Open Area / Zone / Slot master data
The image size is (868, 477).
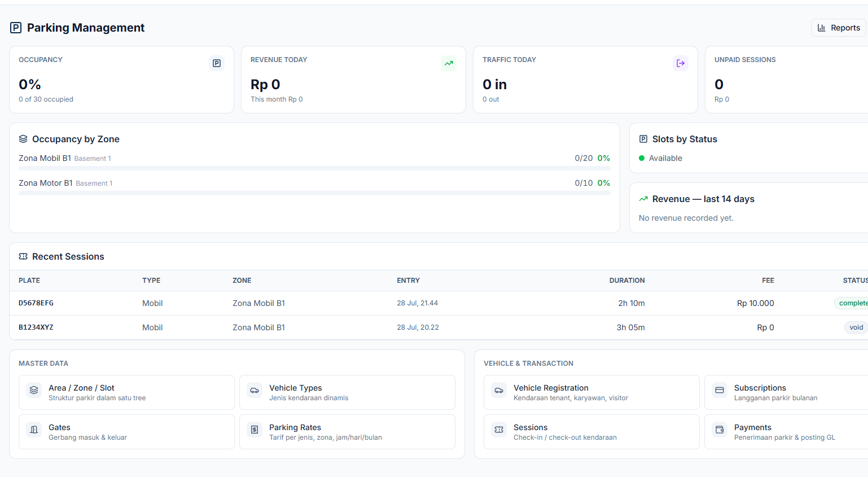click(x=126, y=392)
